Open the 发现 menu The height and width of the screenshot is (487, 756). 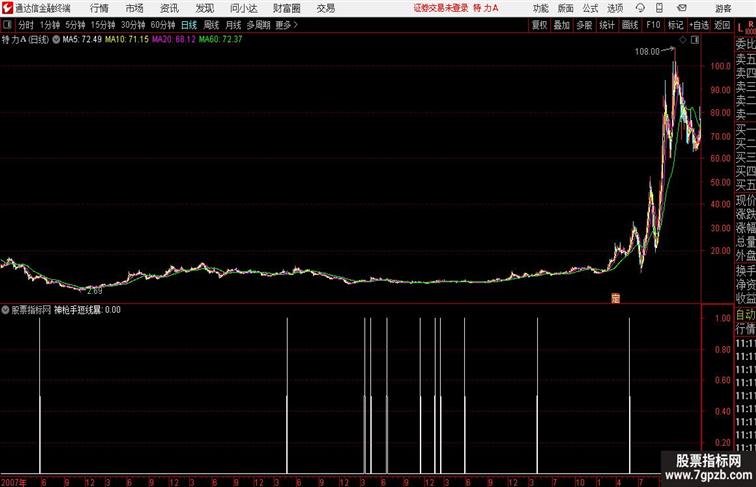tap(204, 8)
